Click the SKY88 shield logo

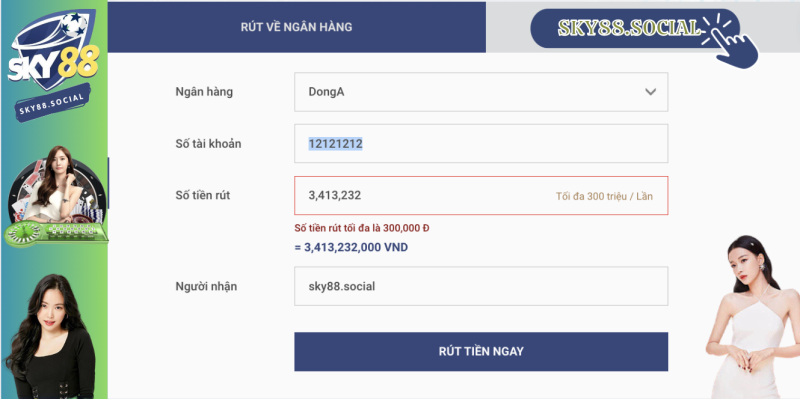54,51
